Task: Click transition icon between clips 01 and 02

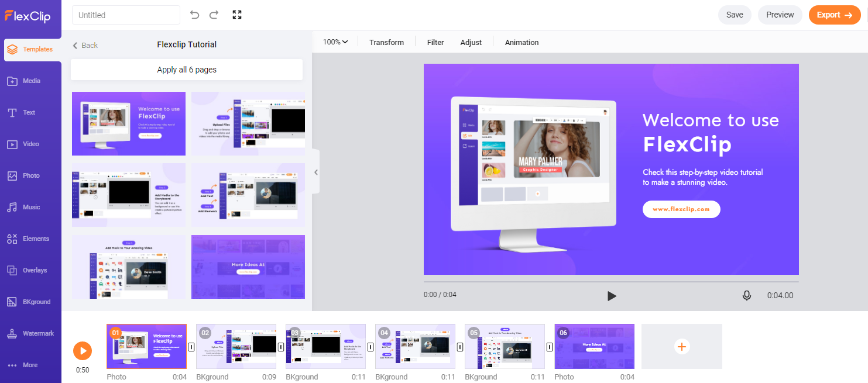Action: pos(191,347)
